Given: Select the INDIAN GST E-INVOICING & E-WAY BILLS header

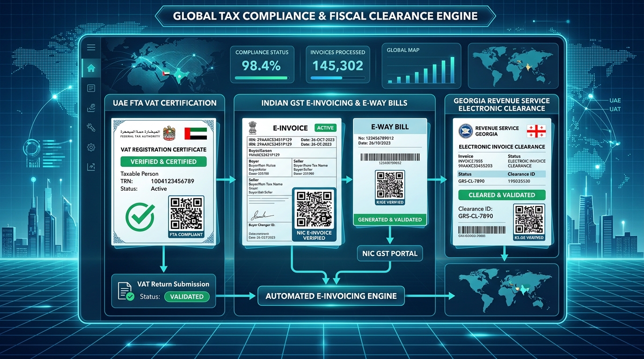Looking at the screenshot, I should [334, 103].
